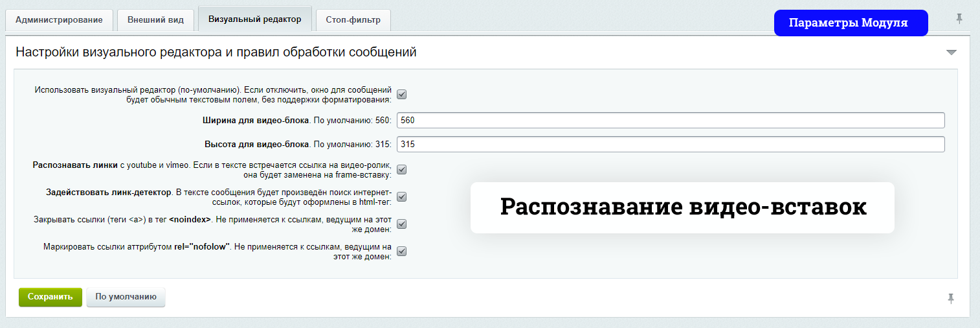Go to the 'Стоп-фильтр' tab
The height and width of the screenshot is (328, 980).
(x=353, y=20)
